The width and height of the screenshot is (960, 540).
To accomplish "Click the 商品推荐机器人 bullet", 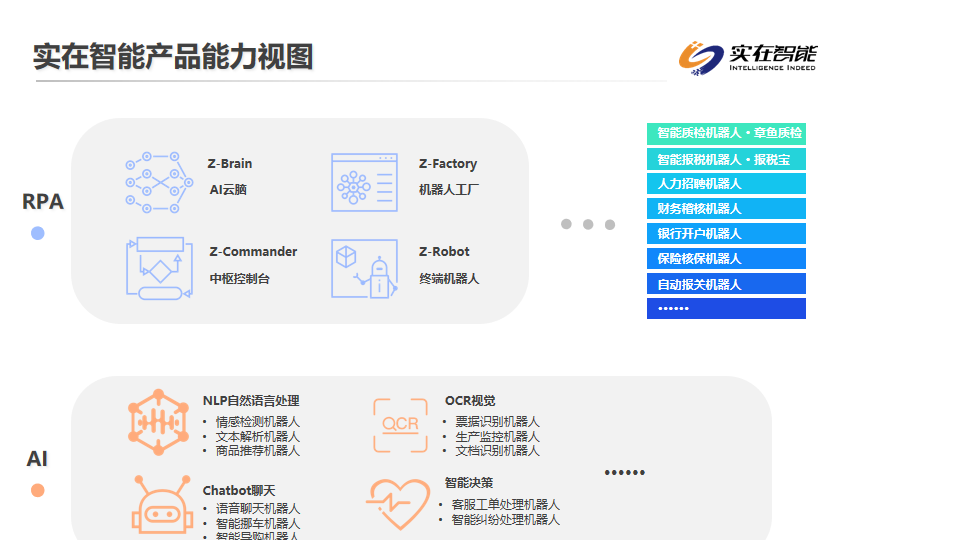I will pos(257,451).
